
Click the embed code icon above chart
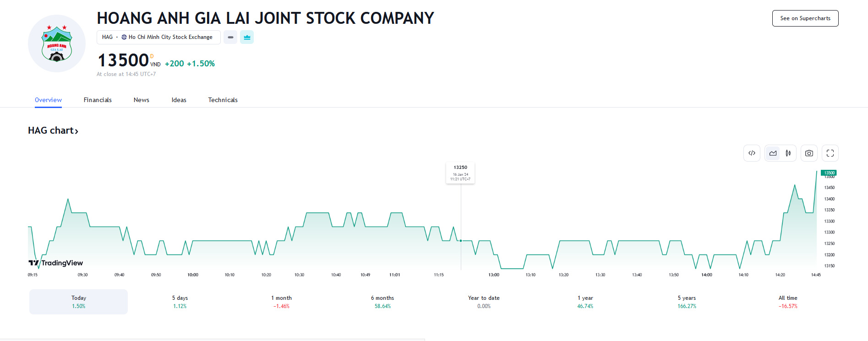(x=752, y=153)
